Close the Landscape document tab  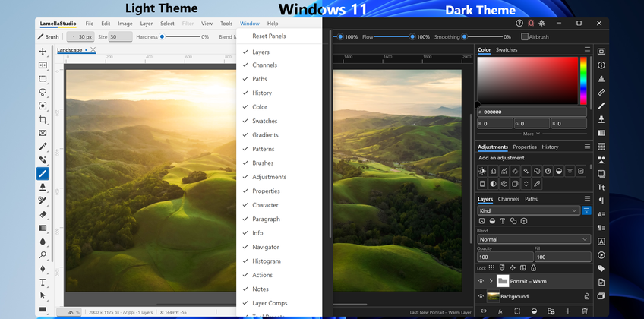coord(93,49)
